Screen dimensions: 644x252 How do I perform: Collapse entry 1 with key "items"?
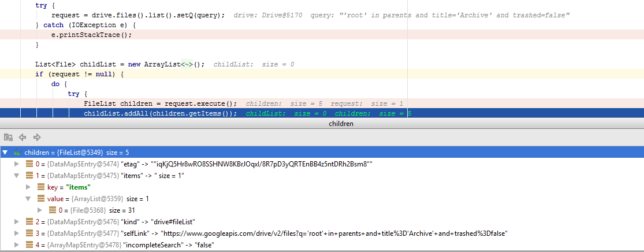click(16, 176)
